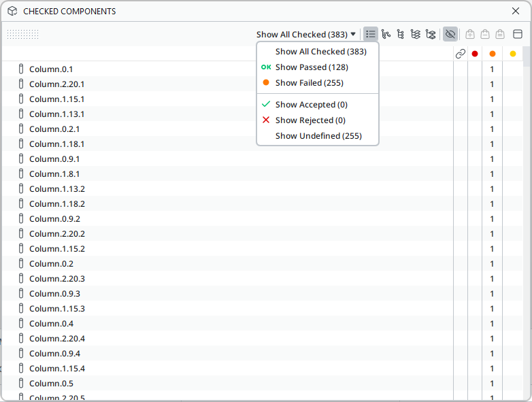The height and width of the screenshot is (402, 532).
Task: Click the vertical scrollbar thumb at right
Action: [527, 56]
